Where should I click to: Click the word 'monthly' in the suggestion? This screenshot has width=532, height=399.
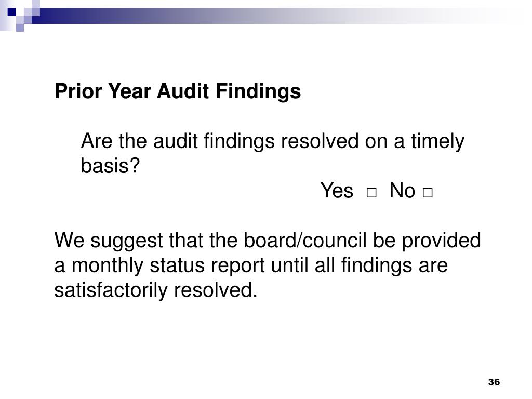(x=107, y=265)
